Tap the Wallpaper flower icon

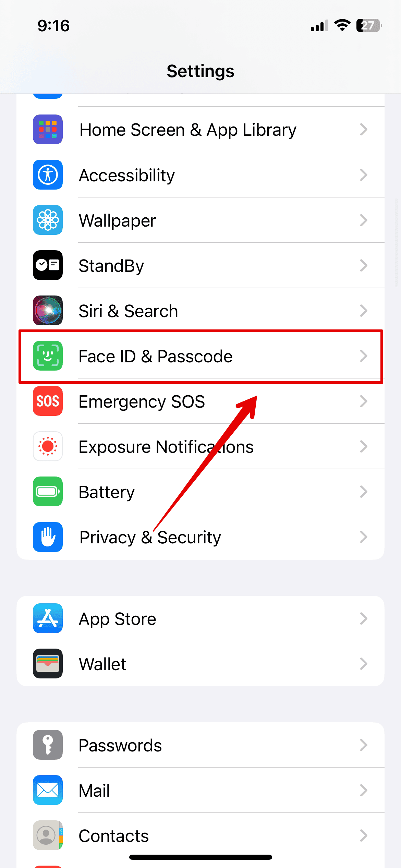pyautogui.click(x=48, y=220)
